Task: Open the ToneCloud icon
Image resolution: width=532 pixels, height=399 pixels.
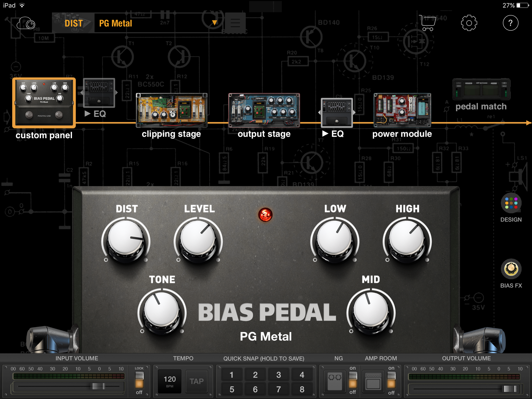Action: (x=26, y=23)
